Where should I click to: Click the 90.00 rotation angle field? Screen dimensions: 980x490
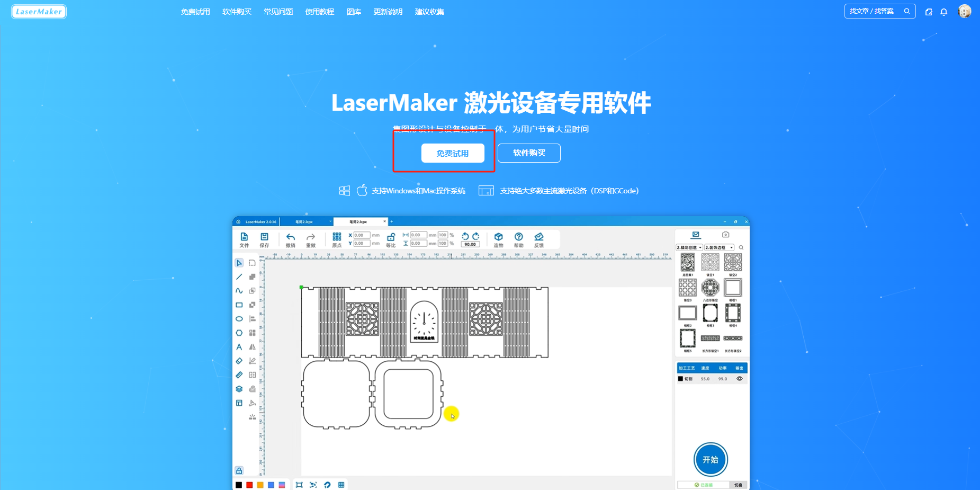coord(470,244)
